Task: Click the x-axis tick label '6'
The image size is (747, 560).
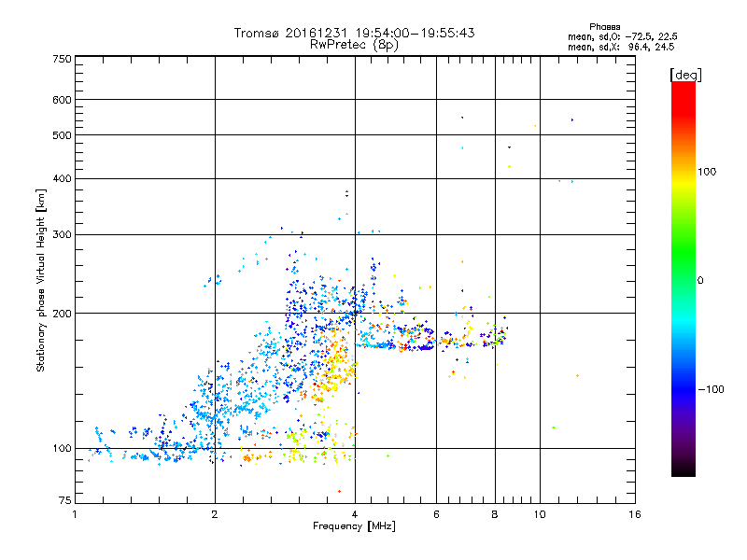Action: click(436, 514)
